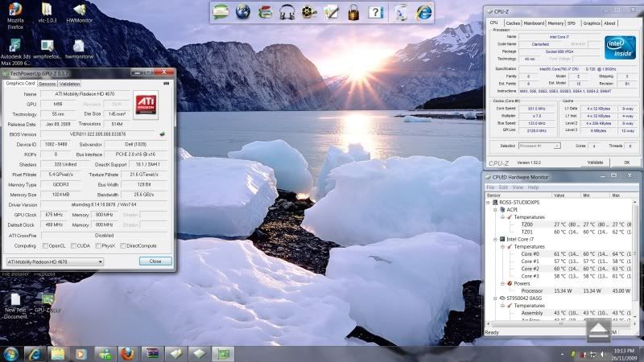The width and height of the screenshot is (644, 362).
Task: Click the Validate button in CPU-Z
Action: point(595,162)
